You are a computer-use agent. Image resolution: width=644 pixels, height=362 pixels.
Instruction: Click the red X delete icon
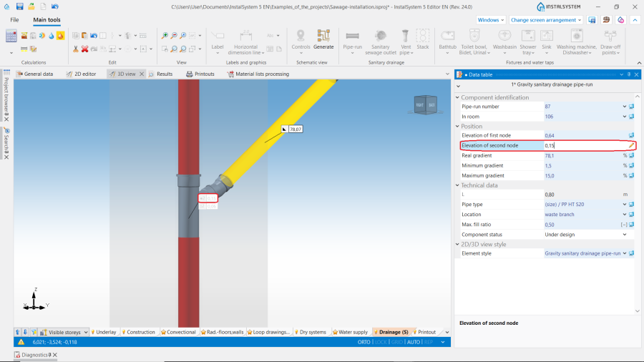tap(84, 49)
